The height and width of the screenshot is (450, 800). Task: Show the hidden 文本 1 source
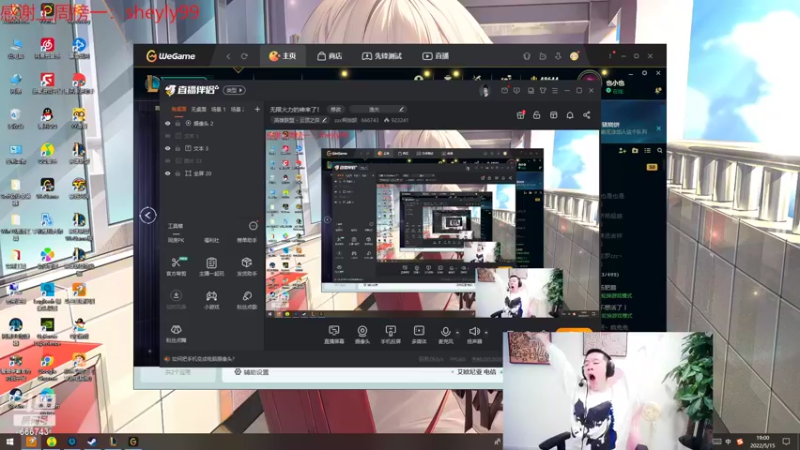coord(167,136)
